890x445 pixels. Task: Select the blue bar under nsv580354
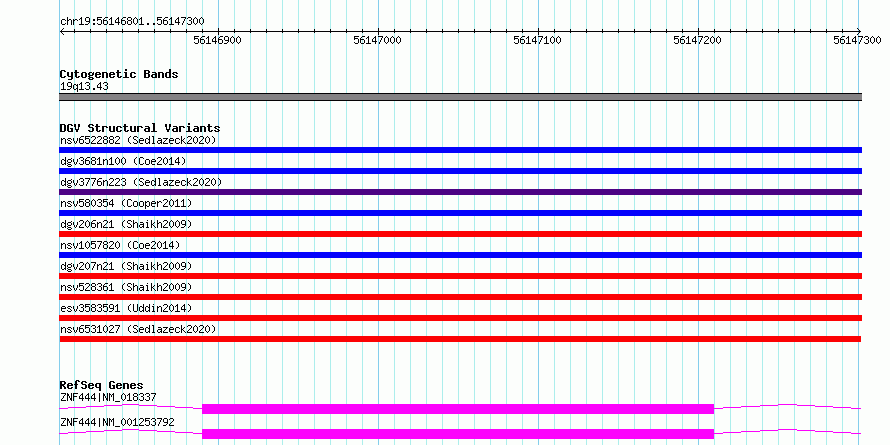460,213
